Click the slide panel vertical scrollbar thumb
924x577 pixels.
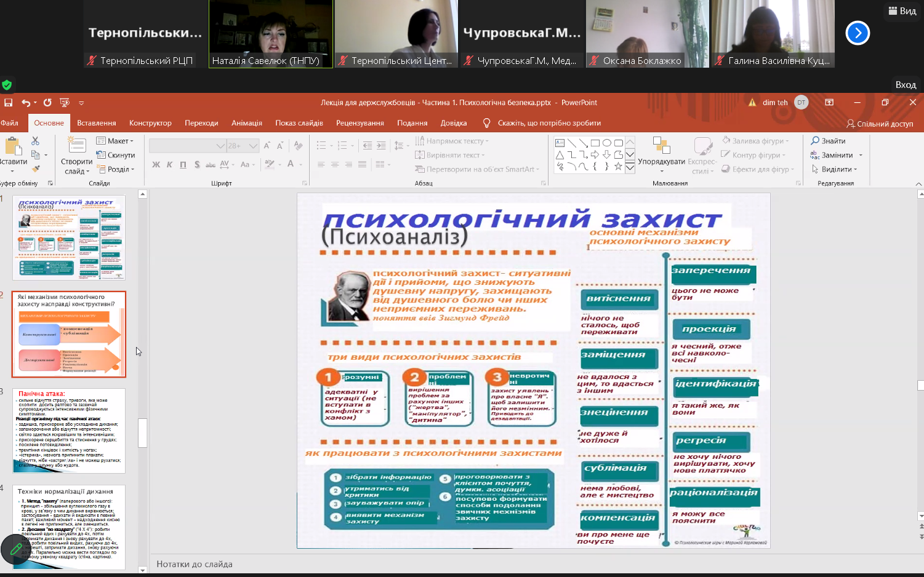(x=142, y=433)
